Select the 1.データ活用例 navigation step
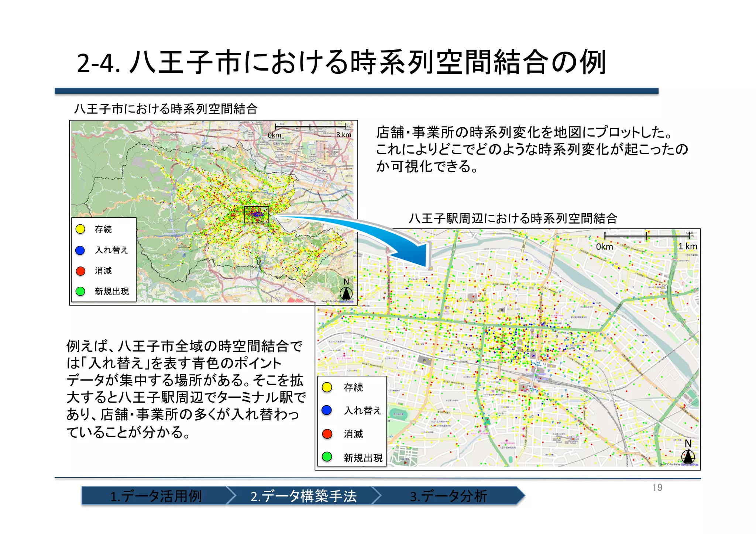The image size is (756, 534). 156,496
